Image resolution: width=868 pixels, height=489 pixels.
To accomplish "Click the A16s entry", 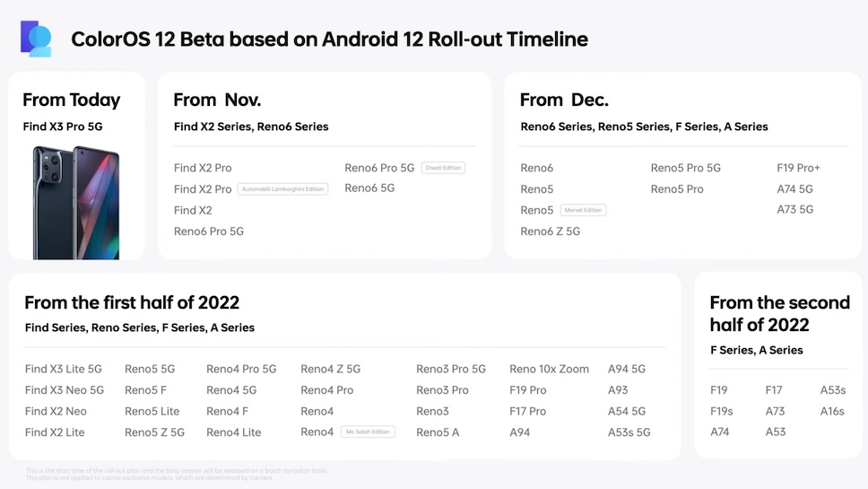I will 832,411.
